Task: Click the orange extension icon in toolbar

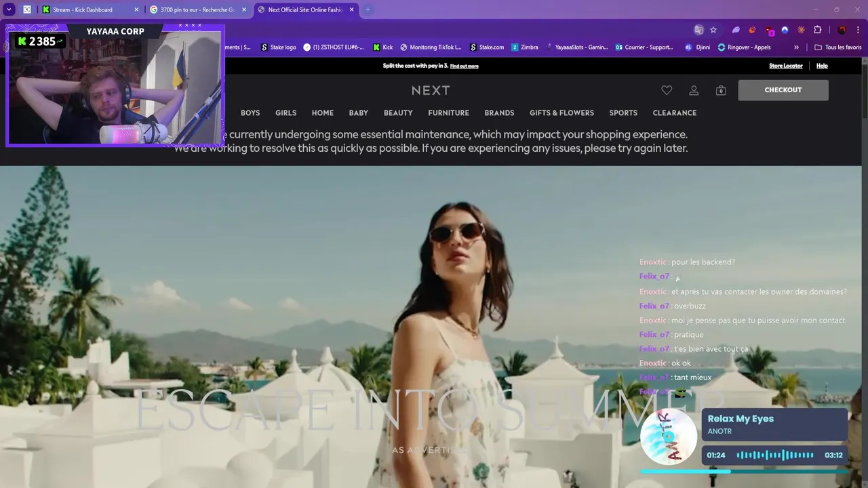Action: 752,30
